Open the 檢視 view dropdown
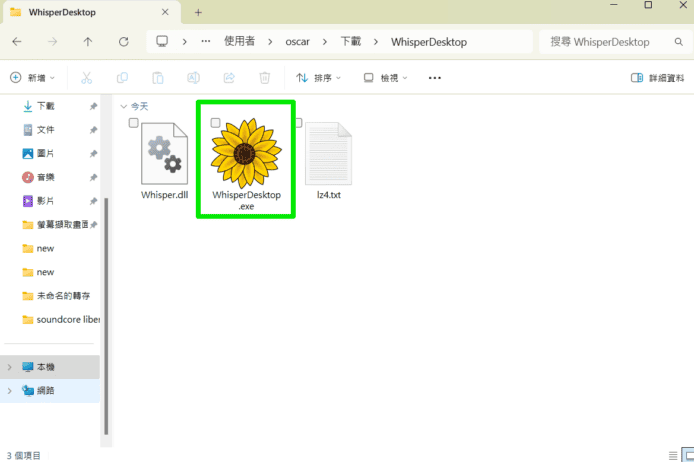 tap(387, 78)
